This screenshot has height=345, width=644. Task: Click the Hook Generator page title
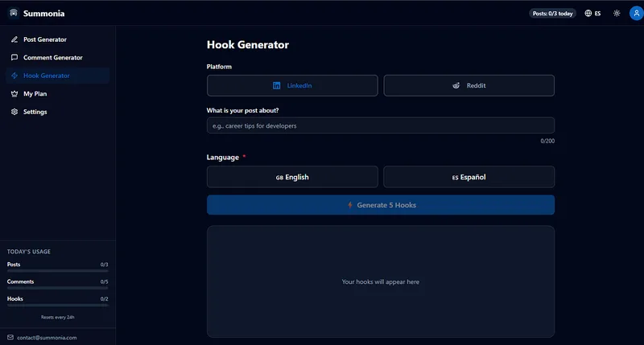tap(248, 45)
